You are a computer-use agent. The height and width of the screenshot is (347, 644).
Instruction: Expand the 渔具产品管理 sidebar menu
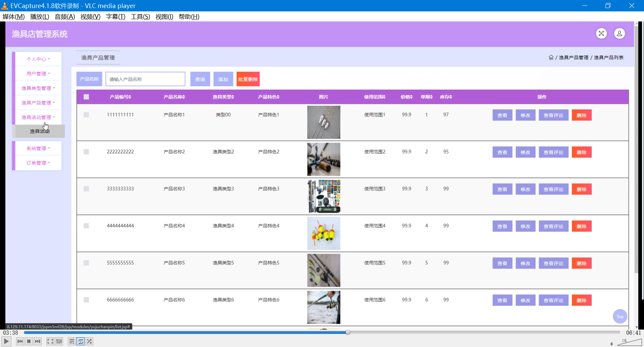pyautogui.click(x=38, y=103)
